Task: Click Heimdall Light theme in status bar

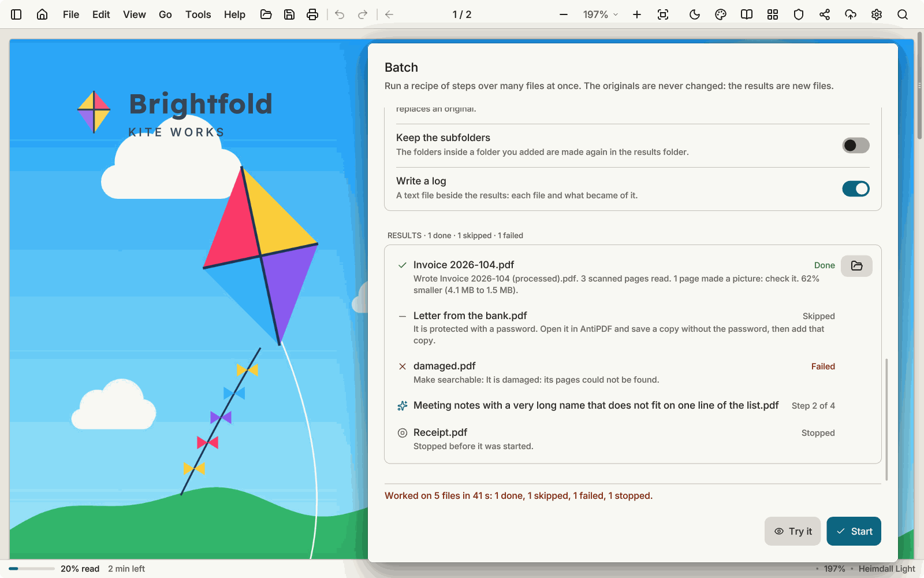Action: (886, 569)
